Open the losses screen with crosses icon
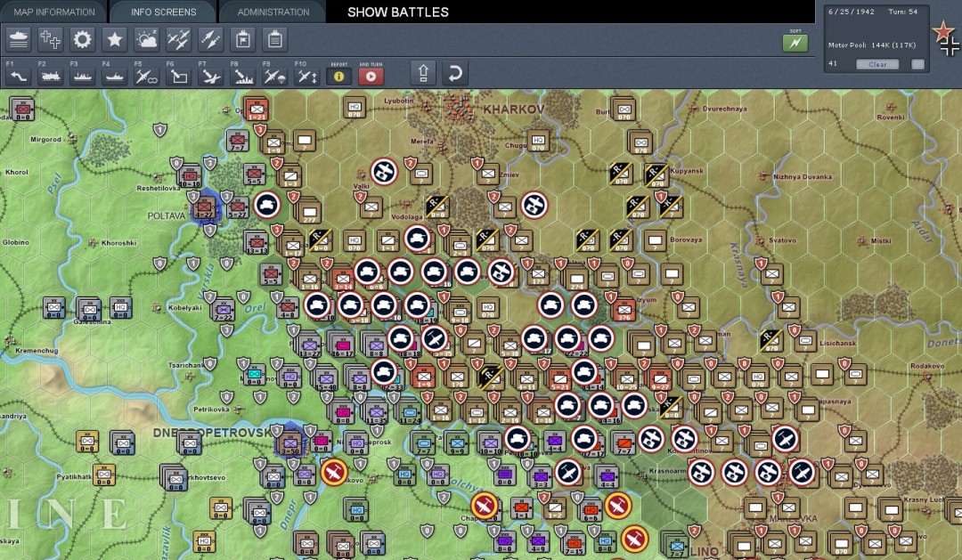This screenshot has height=560, width=962. [51, 39]
